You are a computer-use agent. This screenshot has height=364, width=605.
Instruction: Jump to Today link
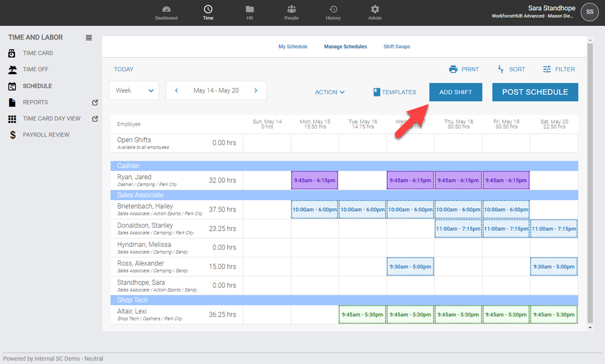(x=124, y=69)
